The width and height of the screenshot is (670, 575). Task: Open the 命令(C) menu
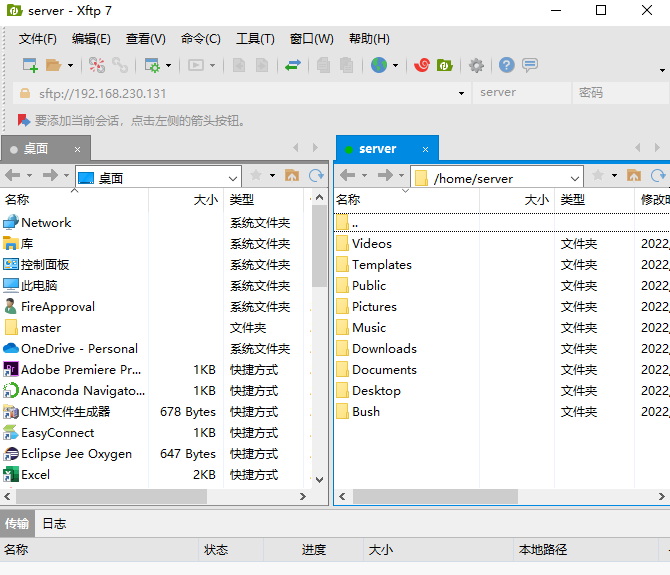click(200, 39)
